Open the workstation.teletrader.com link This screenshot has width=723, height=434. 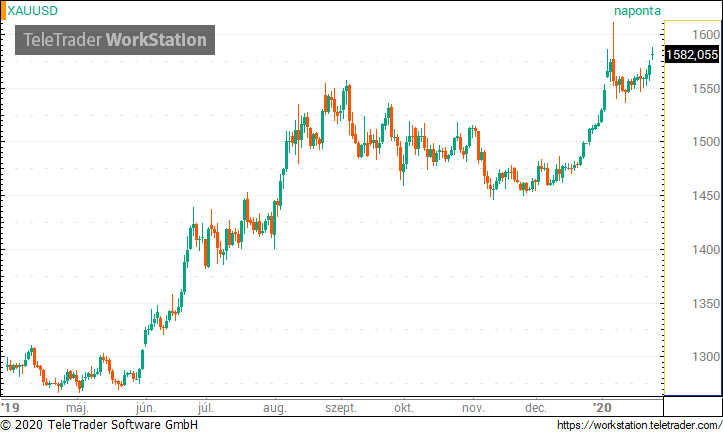[x=640, y=425]
